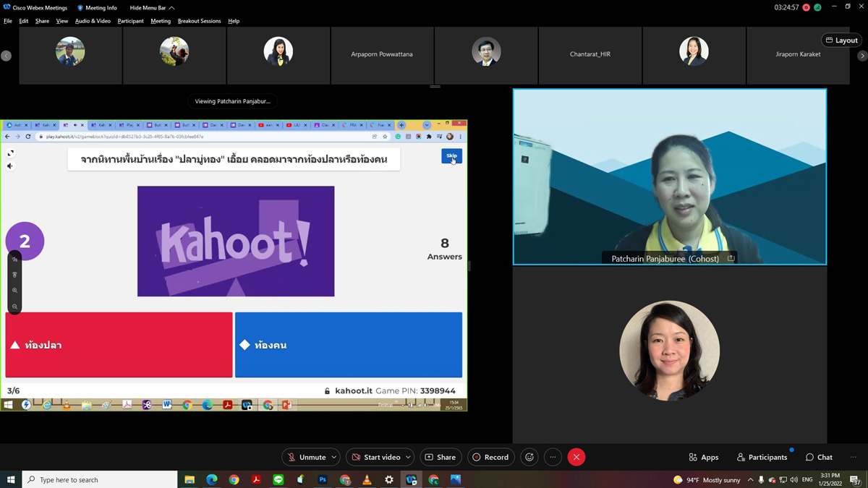Image resolution: width=868 pixels, height=488 pixels.
Task: Expand audio options arrow beside Unmute
Action: point(334,457)
